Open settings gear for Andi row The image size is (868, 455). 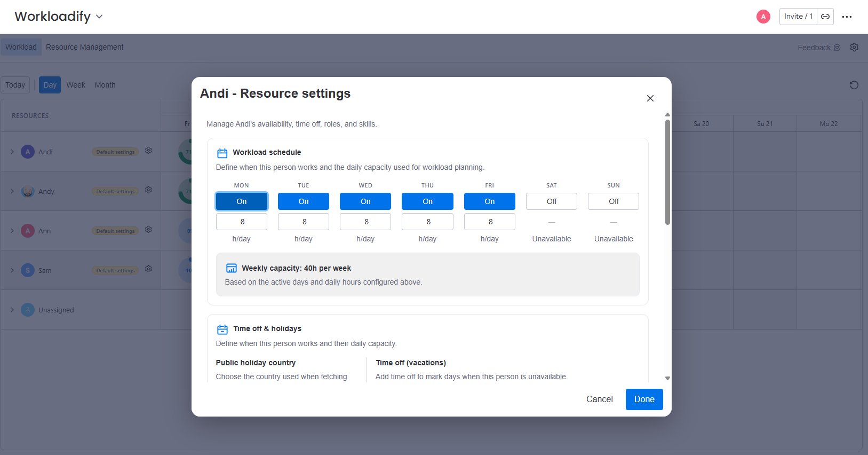pos(148,151)
